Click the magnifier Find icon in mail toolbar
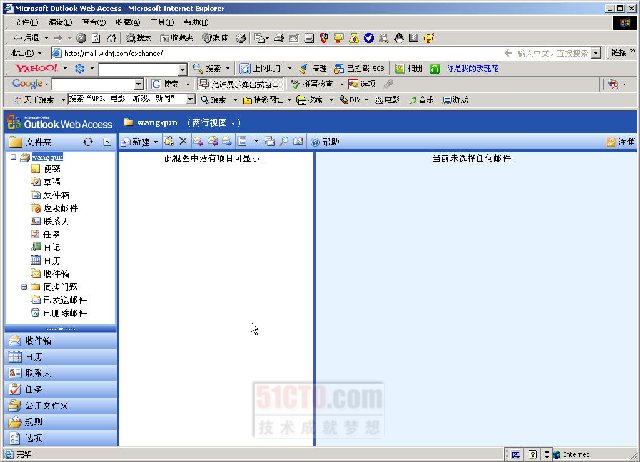Image resolution: width=640 pixels, height=462 pixels. click(285, 142)
